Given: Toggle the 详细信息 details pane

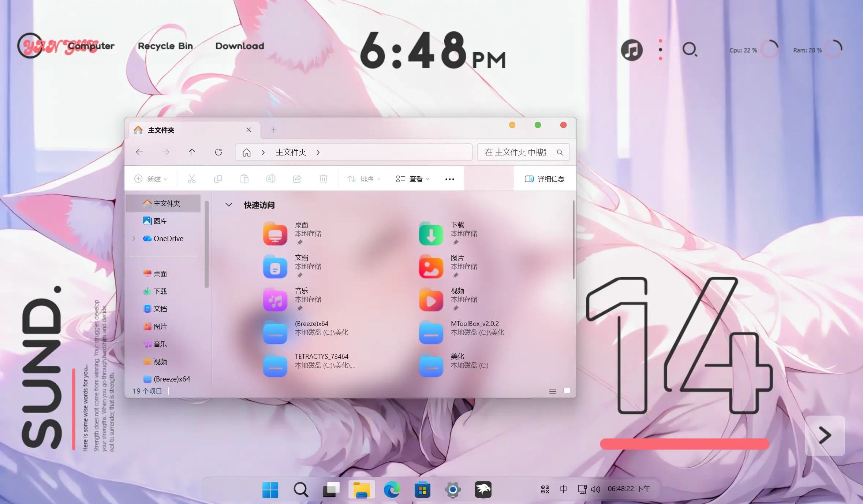Looking at the screenshot, I should tap(544, 179).
